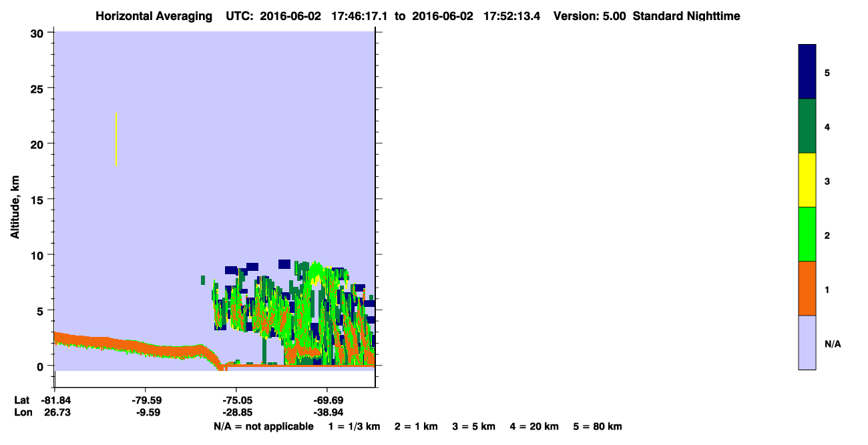Click the orange colorbar segment labeled 1
This screenshot has width=868, height=445.
pos(807,288)
